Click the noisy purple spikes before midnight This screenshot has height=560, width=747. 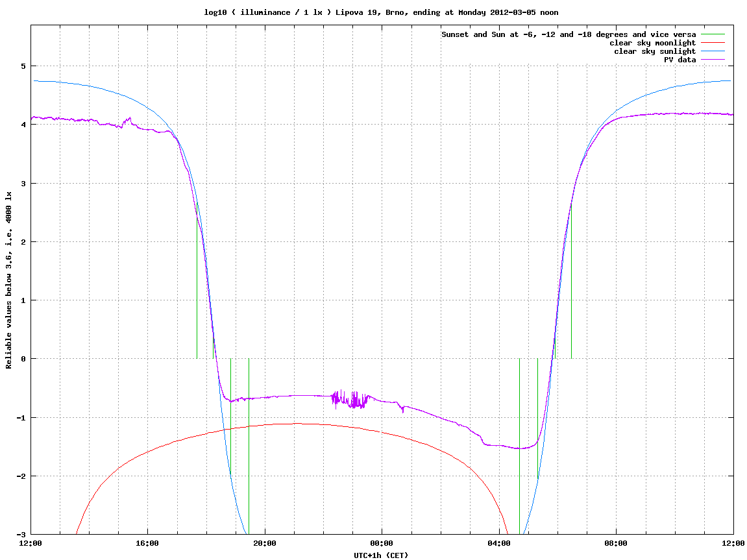[x=350, y=399]
